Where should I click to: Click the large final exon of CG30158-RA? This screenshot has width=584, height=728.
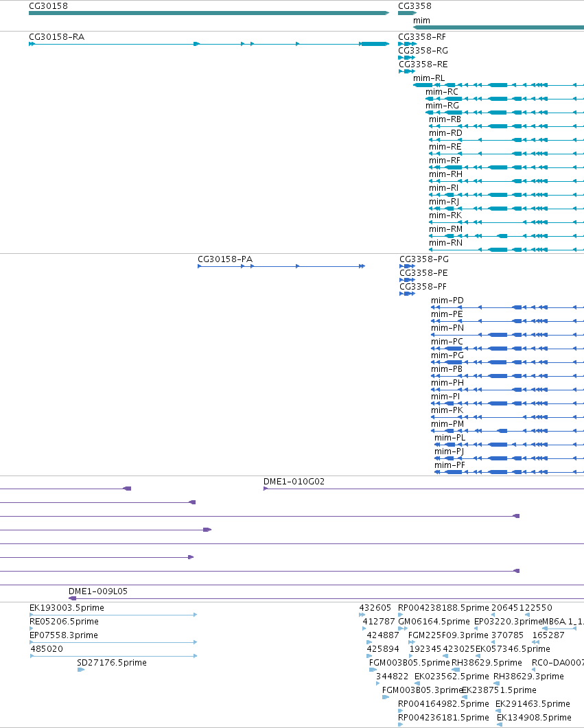click(375, 44)
